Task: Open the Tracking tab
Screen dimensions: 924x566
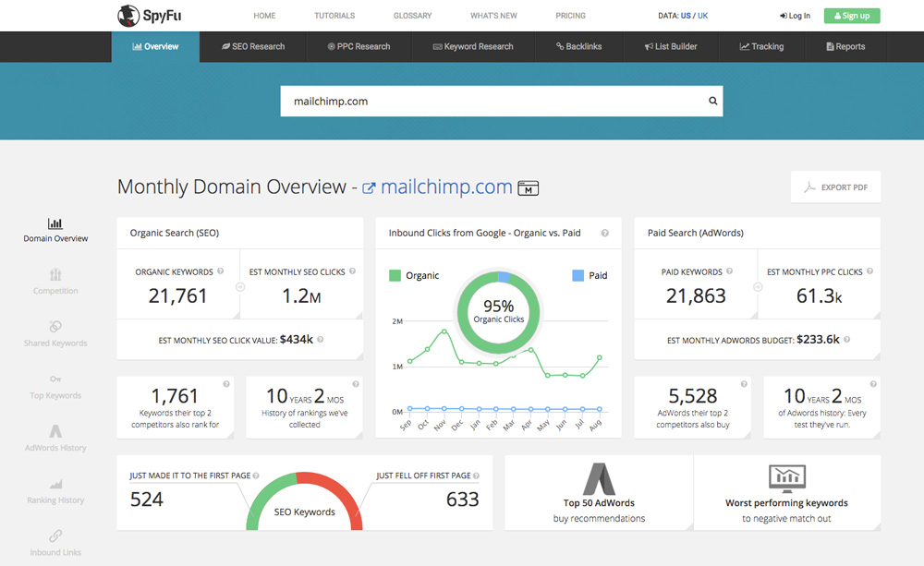Action: pyautogui.click(x=761, y=46)
